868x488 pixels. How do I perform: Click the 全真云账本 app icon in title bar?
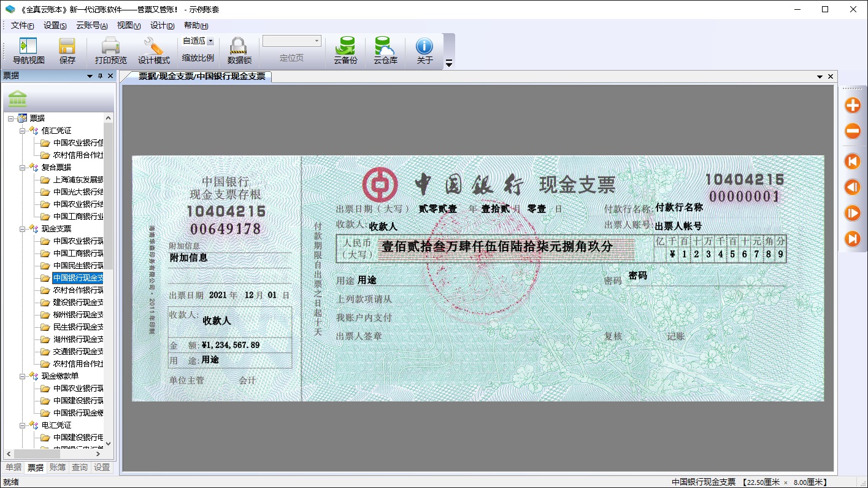point(10,9)
